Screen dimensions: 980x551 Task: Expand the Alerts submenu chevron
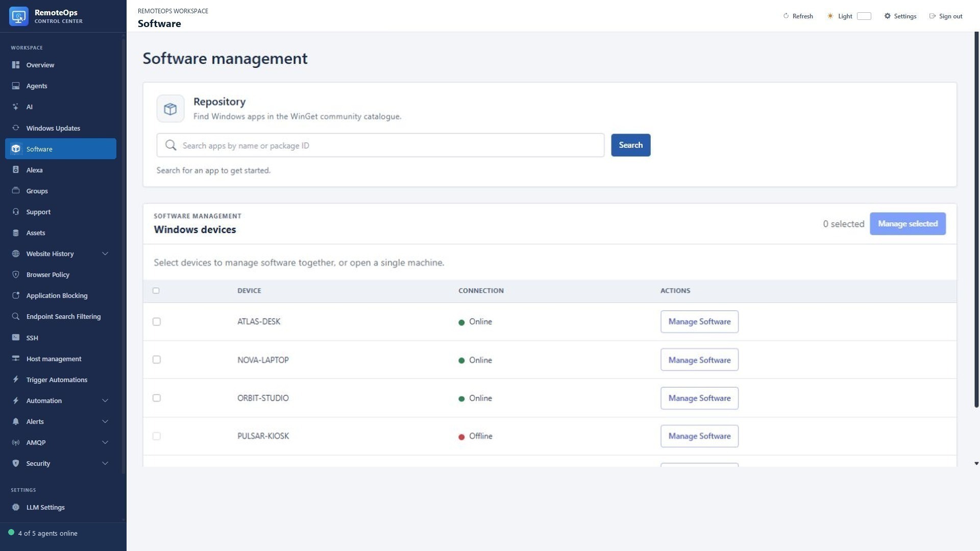pos(105,421)
